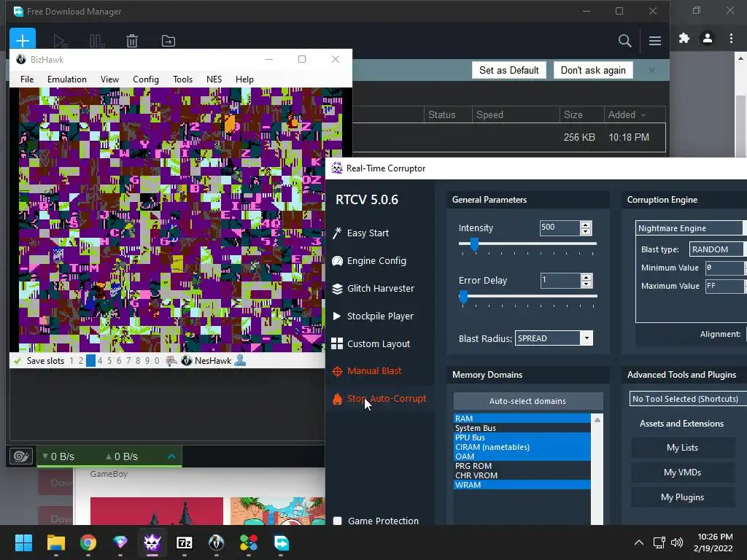
Task: Click the NesHawk core icon in BizHawk status bar
Action: 186,360
